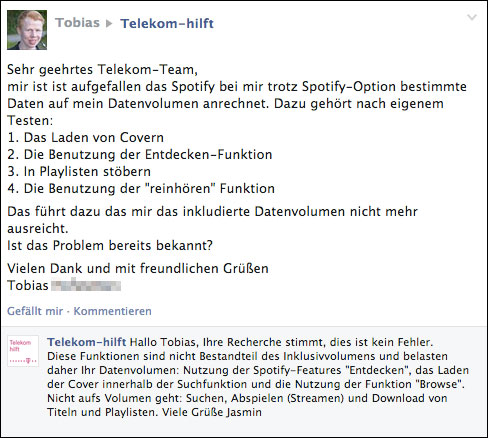Select list item about 'reinhören' Funktion

pos(141,189)
